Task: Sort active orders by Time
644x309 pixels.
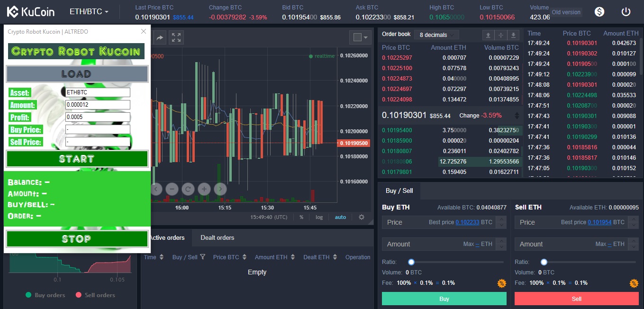Action: 162,257
